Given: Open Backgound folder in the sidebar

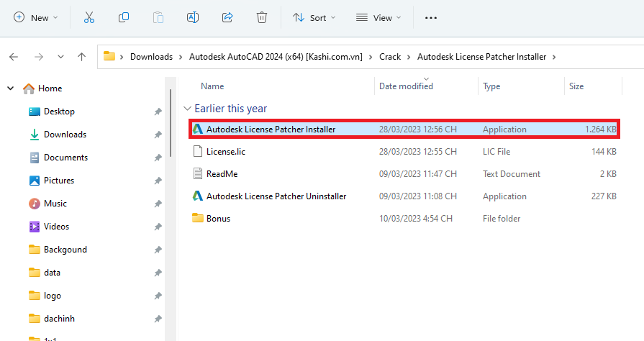Looking at the screenshot, I should [x=65, y=250].
